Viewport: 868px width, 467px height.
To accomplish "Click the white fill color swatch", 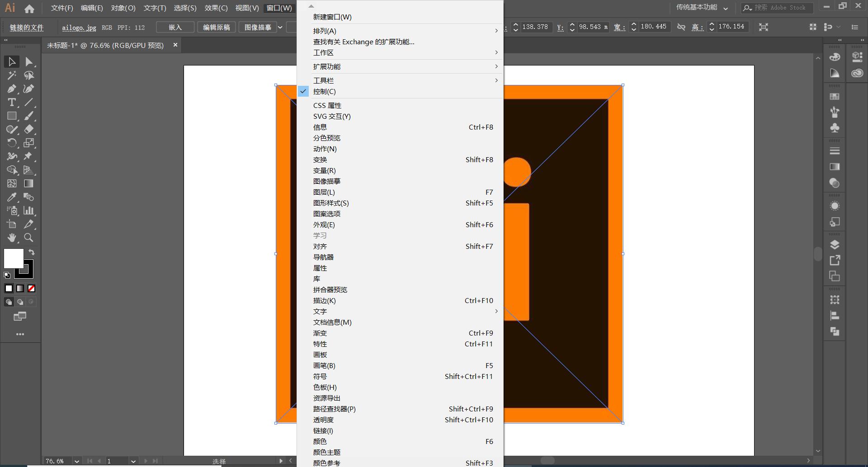I will 14,258.
